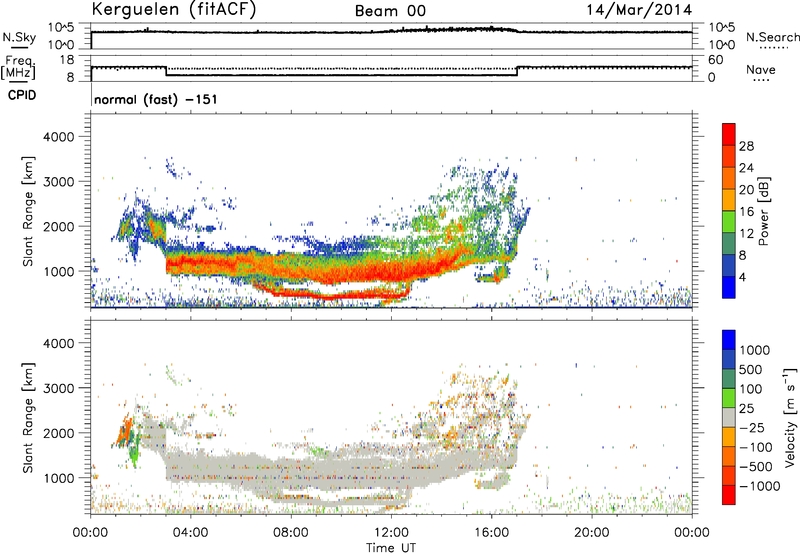The height and width of the screenshot is (554, 800).
Task: Click the '28' power scale value
Action: click(746, 146)
